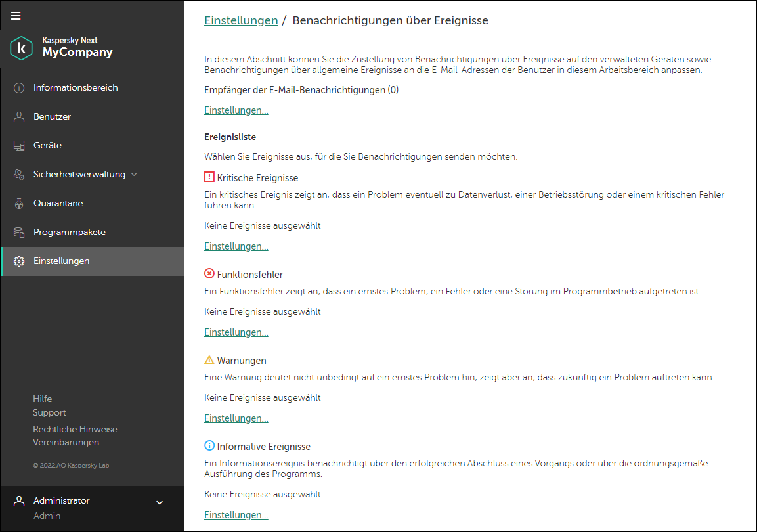Image resolution: width=757 pixels, height=532 pixels.
Task: Click the Einstellungen gear icon in sidebar
Action: coord(19,261)
